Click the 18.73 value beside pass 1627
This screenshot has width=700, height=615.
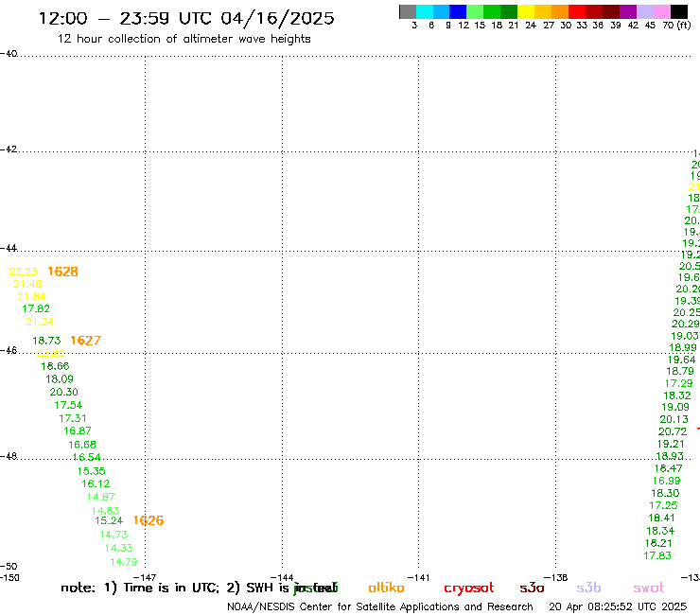tap(46, 341)
